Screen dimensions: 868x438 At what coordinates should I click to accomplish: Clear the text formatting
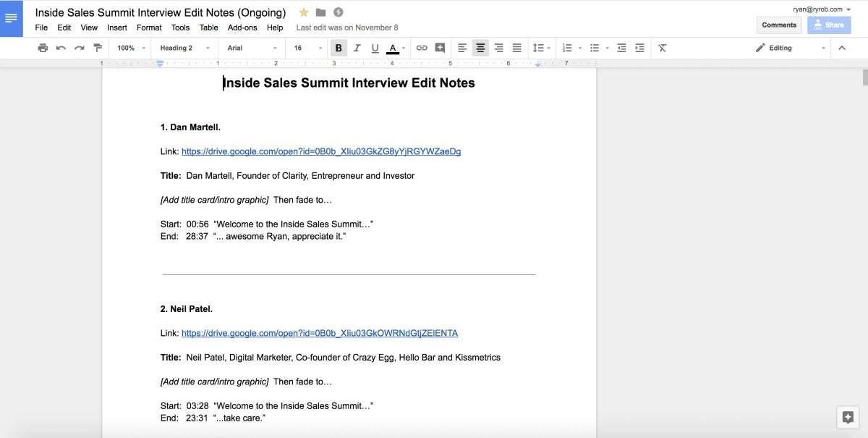662,48
